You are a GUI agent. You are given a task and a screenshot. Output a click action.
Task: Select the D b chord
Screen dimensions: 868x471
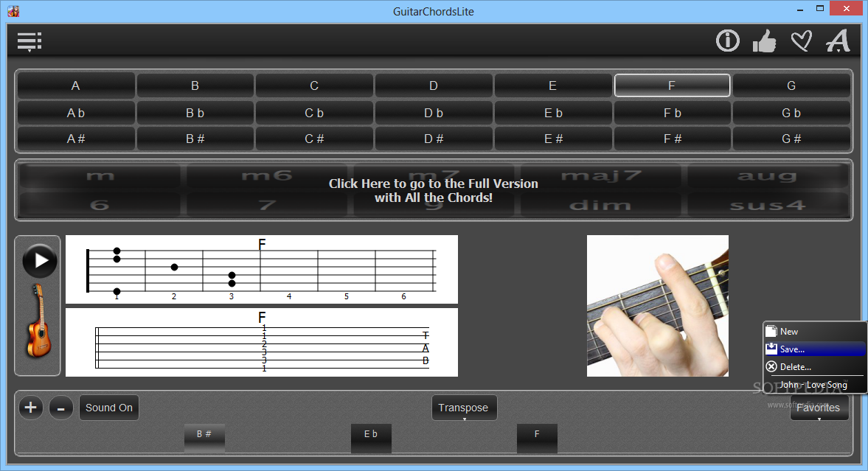pyautogui.click(x=434, y=113)
